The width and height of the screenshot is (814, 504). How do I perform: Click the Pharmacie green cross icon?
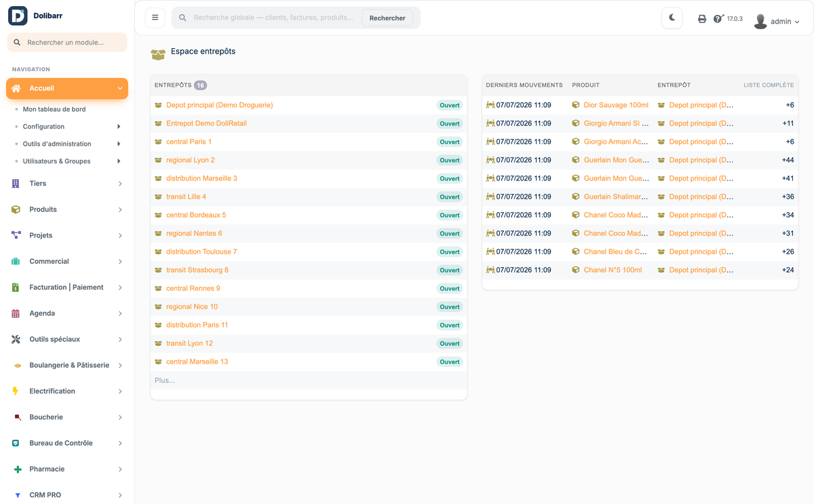(18, 469)
